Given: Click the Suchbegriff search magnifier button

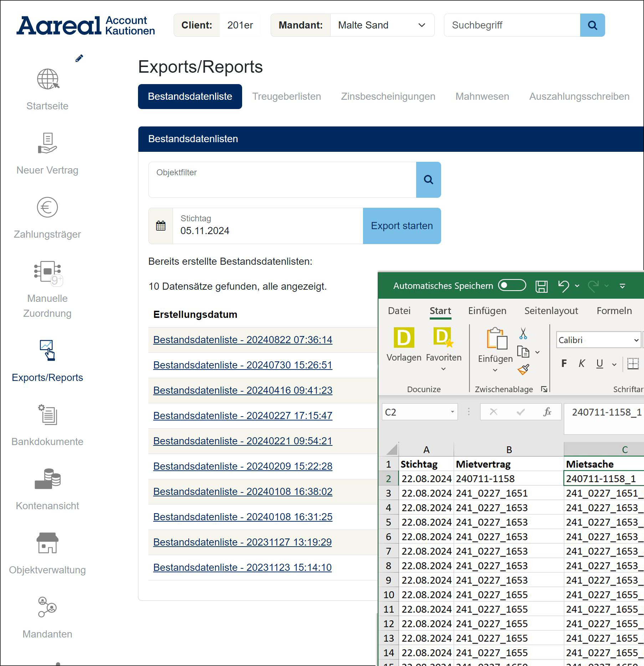Looking at the screenshot, I should [592, 25].
